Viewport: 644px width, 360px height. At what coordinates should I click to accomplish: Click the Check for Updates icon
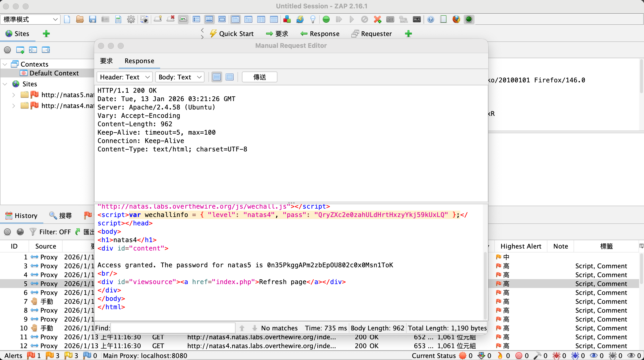300,19
